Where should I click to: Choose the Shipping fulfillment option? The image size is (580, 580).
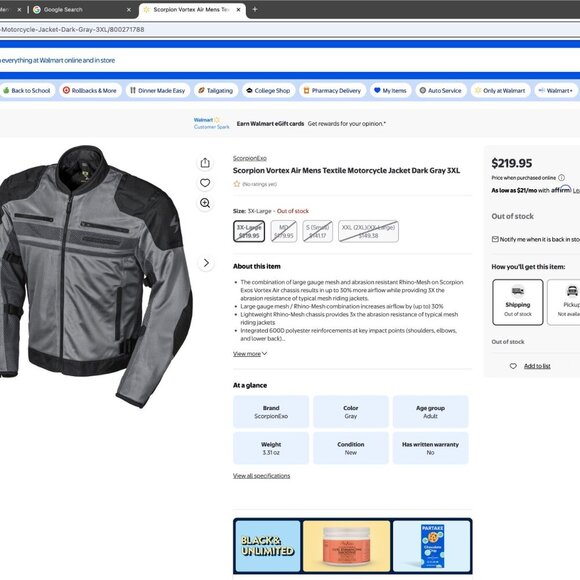click(x=517, y=302)
